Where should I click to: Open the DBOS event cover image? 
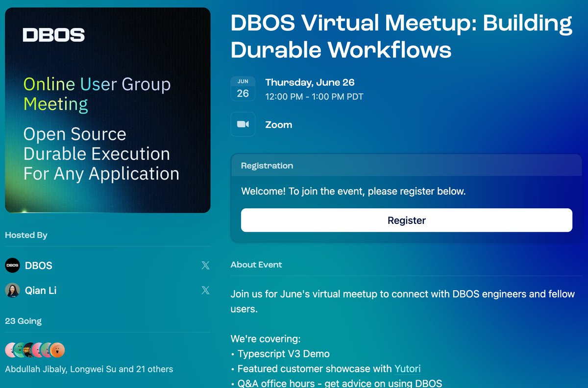point(108,110)
